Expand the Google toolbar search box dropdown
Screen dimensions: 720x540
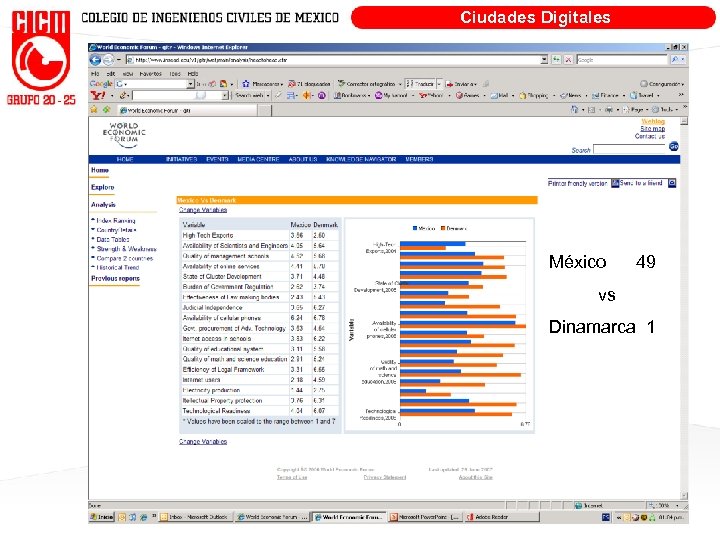point(190,84)
